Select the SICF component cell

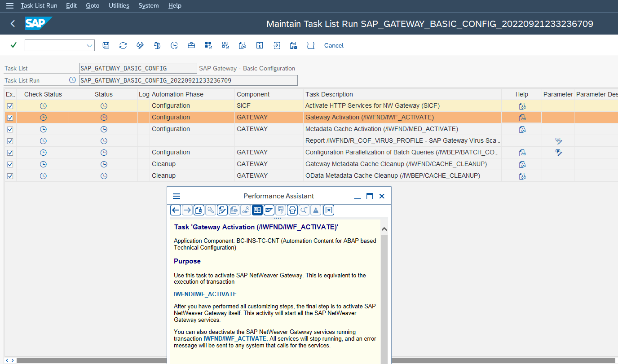[269, 106]
